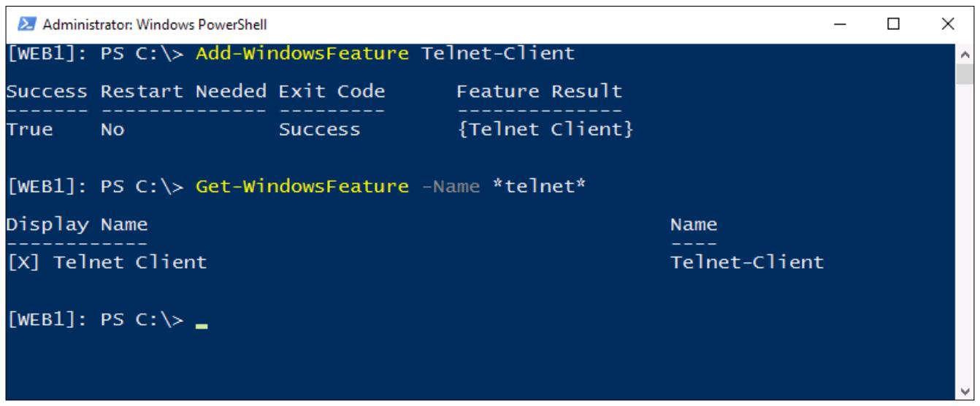Click the Display Name column header
Image resolution: width=980 pixels, height=406 pixels.
pos(77,223)
